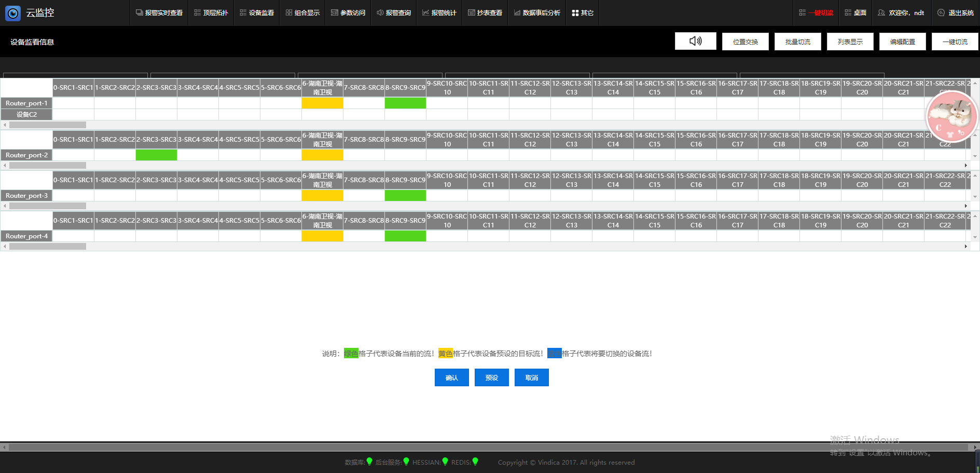Screen dimensions: 980x473
Task: Click the database status indicator light
Action: (369, 462)
